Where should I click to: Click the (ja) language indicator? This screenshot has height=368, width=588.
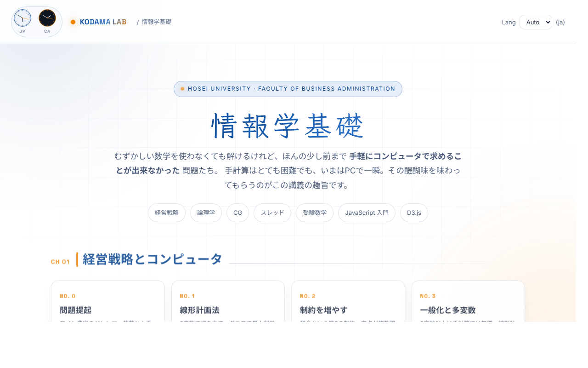coord(560,22)
